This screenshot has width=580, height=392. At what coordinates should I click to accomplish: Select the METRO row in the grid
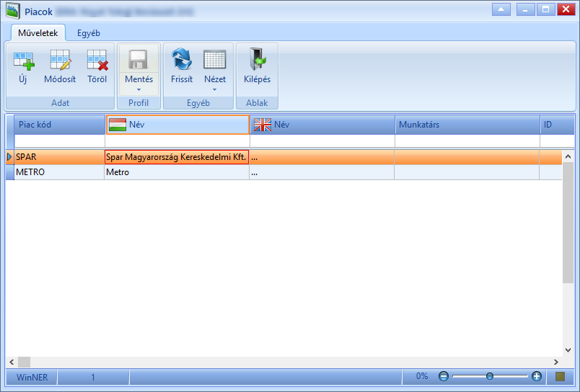coord(284,172)
